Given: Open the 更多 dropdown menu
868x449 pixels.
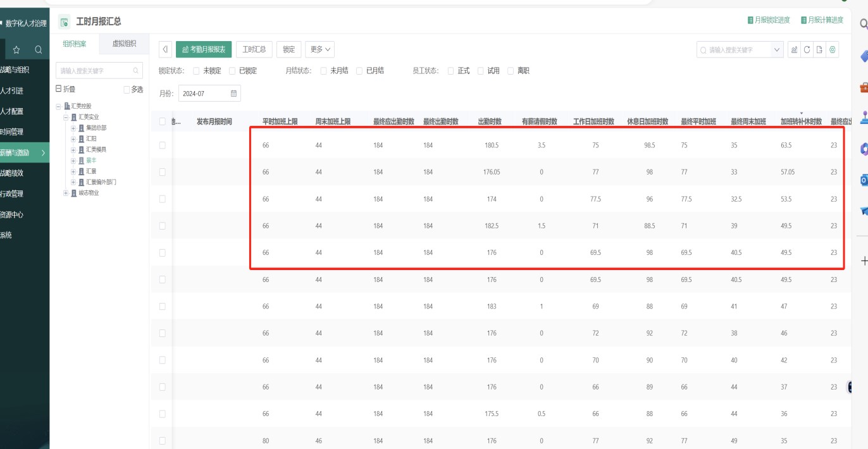Looking at the screenshot, I should click(x=319, y=49).
